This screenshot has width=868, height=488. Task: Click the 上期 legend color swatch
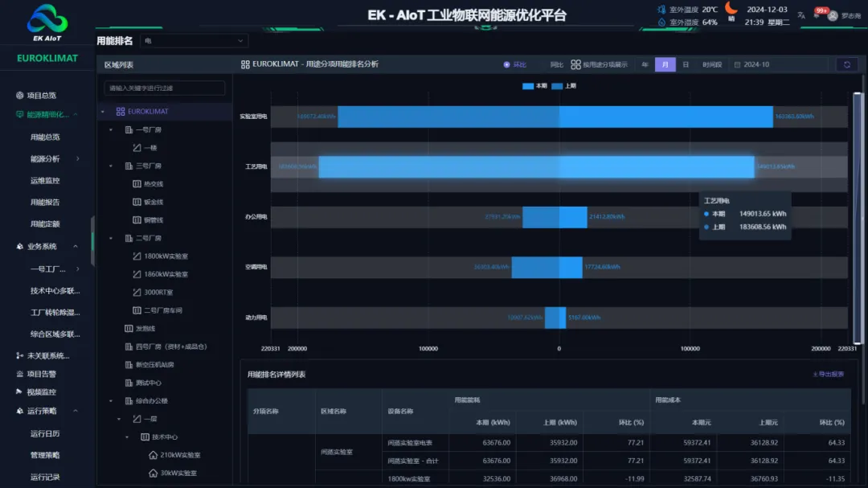pos(556,86)
